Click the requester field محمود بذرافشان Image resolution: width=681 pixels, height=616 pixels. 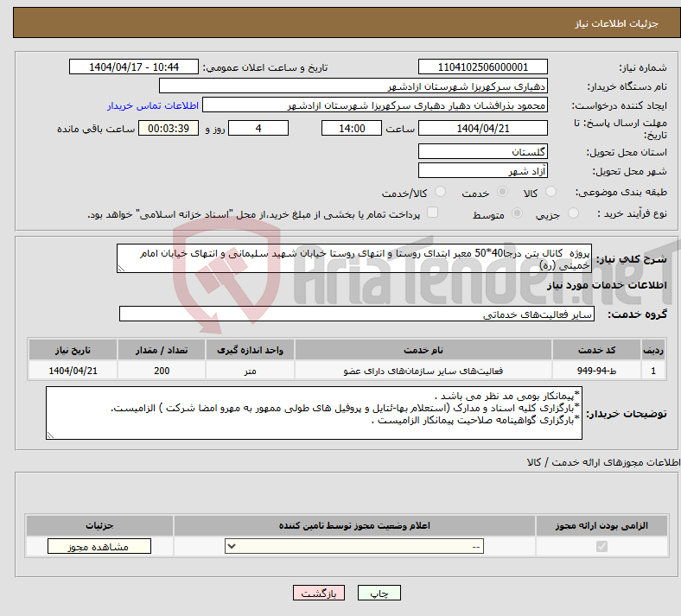(x=375, y=105)
